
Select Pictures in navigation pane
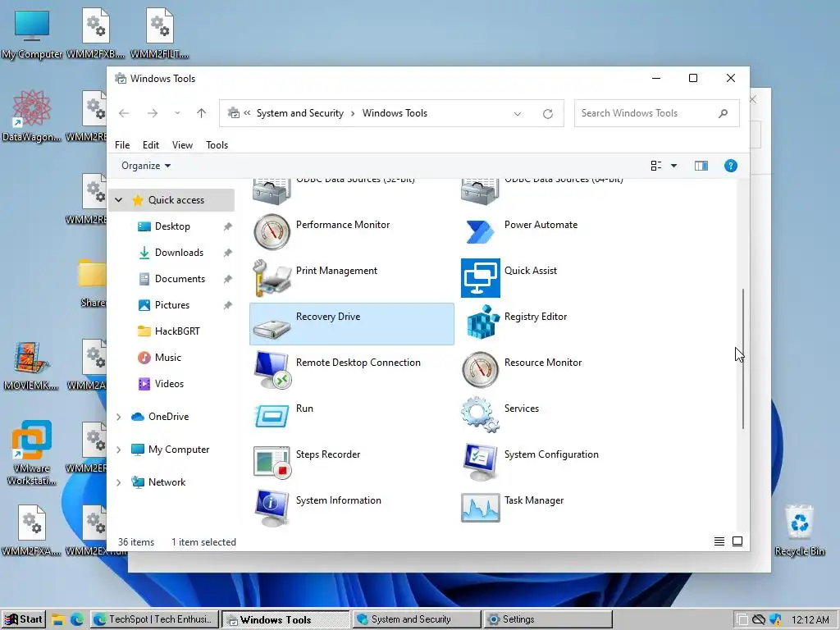click(x=172, y=305)
